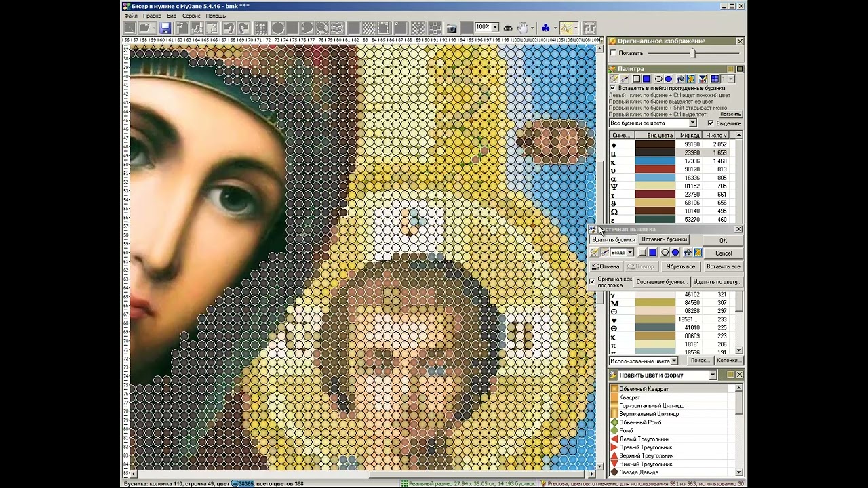868x488 pixels.
Task: Click the grid icon in main toolbar
Action: [x=260, y=28]
